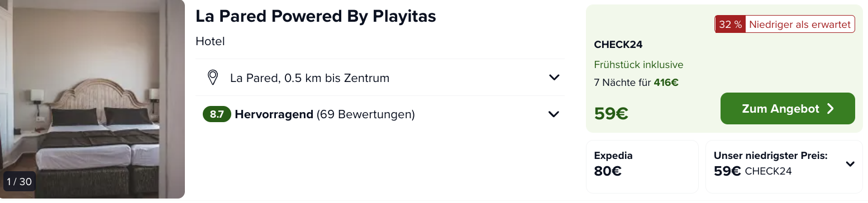Click the red 32 % discount badge

[730, 25]
